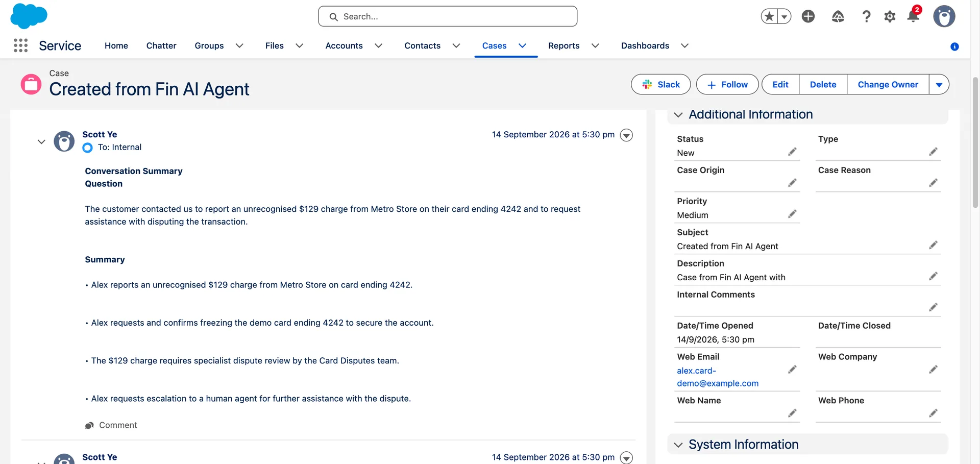Open the Dashboards tab dropdown chevron
The image size is (980, 464).
coord(685,46)
